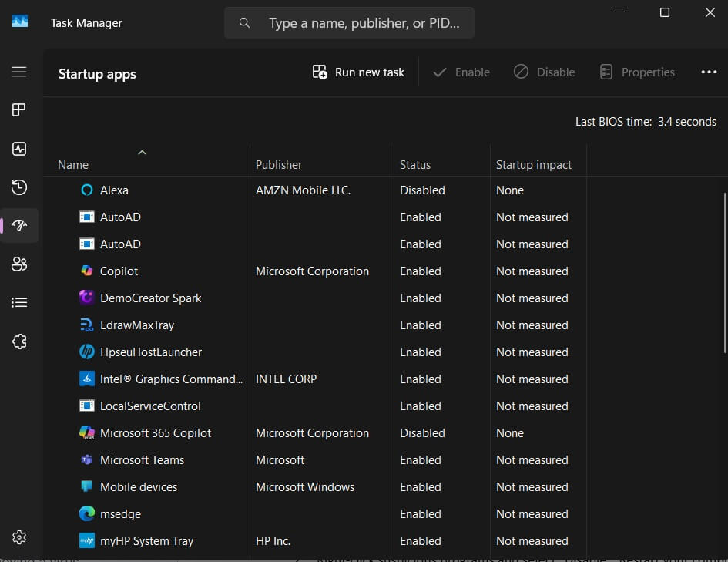Select the Alexa row name
Image resolution: width=728 pixels, height=562 pixels.
(x=114, y=190)
